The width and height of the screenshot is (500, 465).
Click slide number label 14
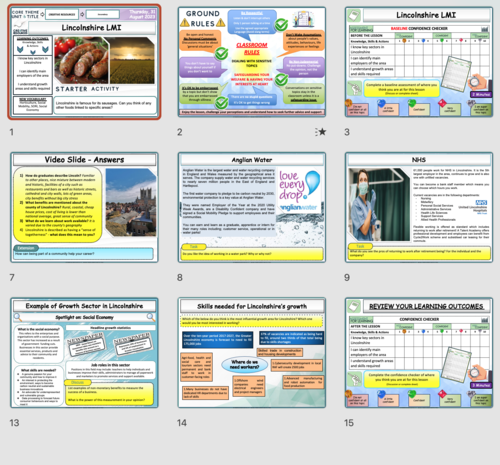[182, 423]
